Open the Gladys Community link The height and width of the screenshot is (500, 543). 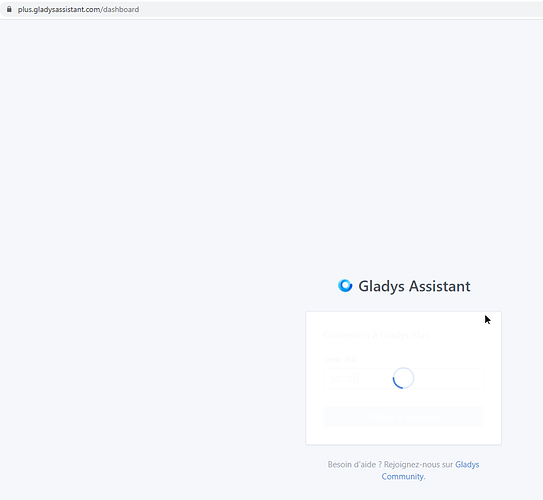(x=430, y=470)
